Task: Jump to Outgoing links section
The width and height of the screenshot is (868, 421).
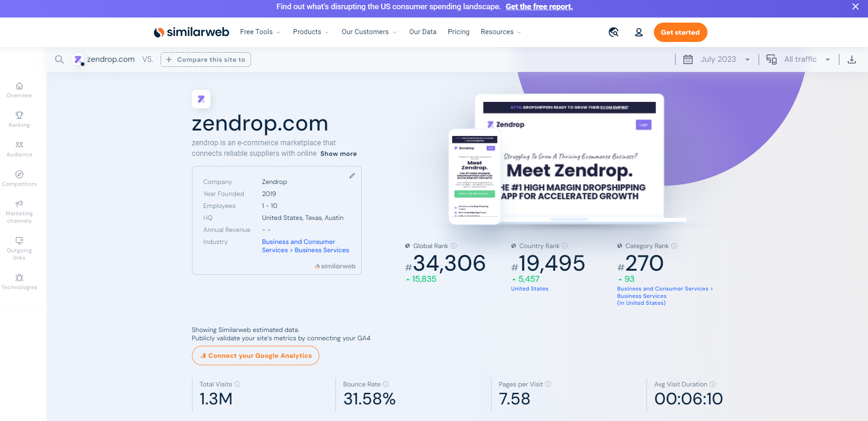Action: click(x=19, y=249)
